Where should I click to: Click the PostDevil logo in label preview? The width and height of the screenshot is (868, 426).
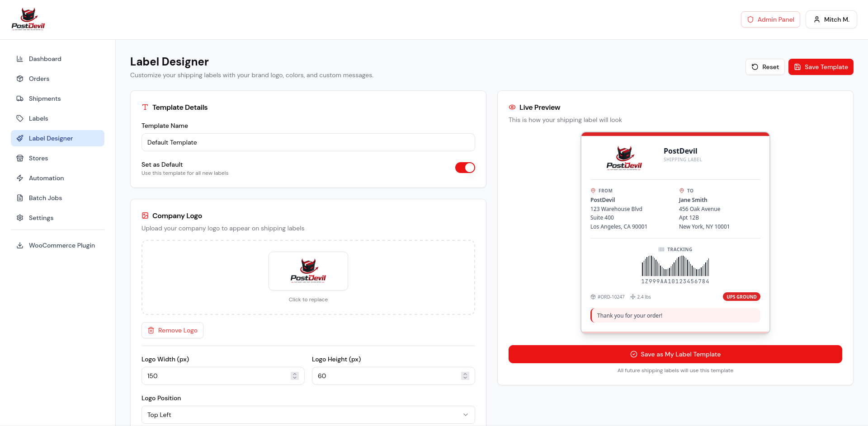coord(624,158)
